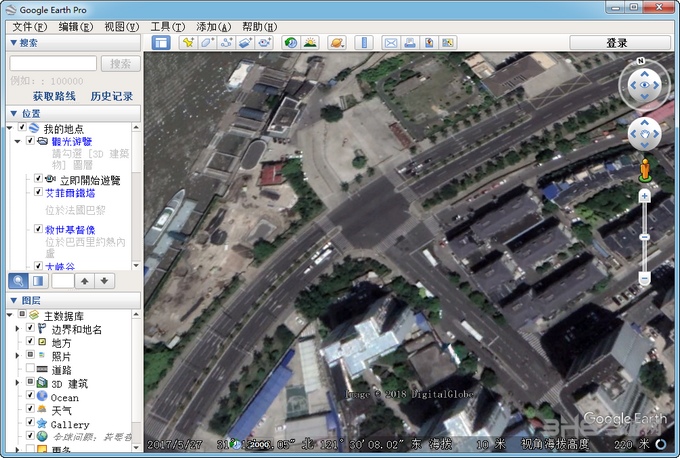Click the zoom out minus button
This screenshot has height=458, width=680.
coord(644,278)
